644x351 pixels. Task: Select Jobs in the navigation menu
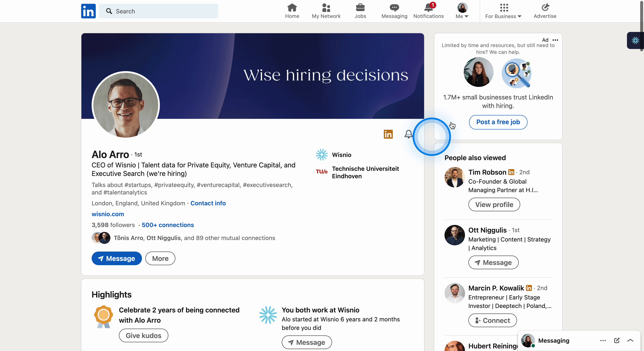(x=360, y=11)
